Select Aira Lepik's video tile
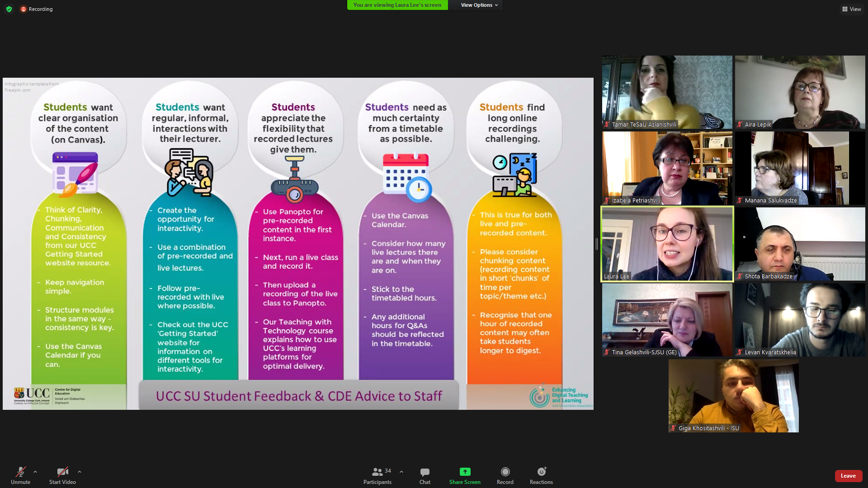 [x=800, y=92]
